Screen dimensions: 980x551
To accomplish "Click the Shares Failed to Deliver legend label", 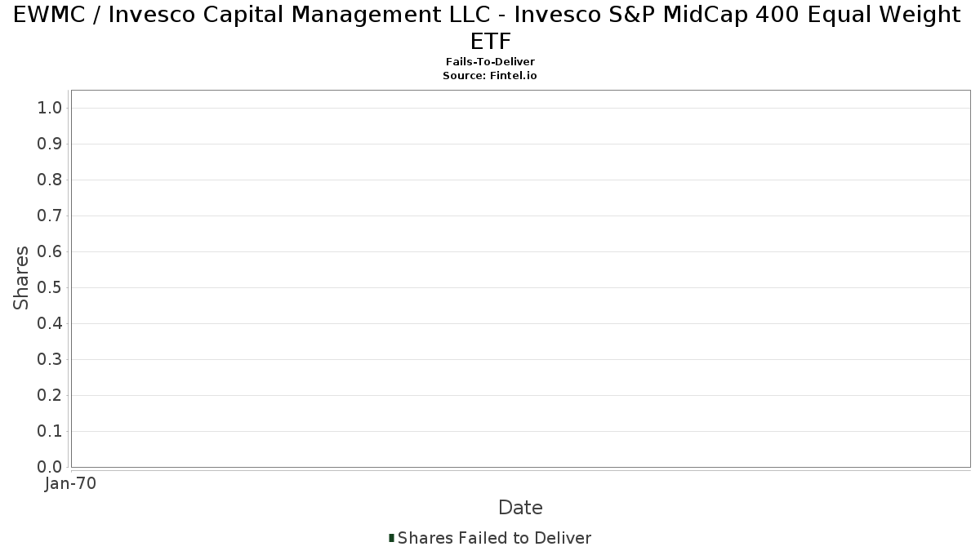I will [x=494, y=538].
